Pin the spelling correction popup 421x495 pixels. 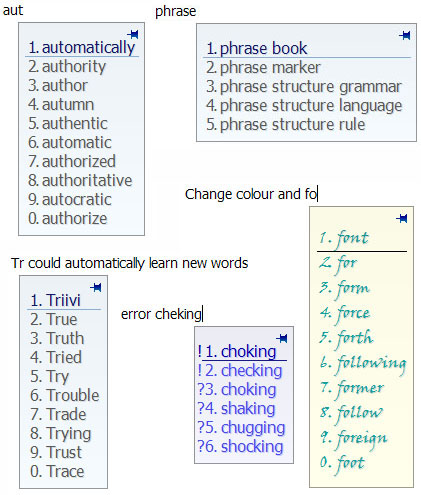pos(282,339)
